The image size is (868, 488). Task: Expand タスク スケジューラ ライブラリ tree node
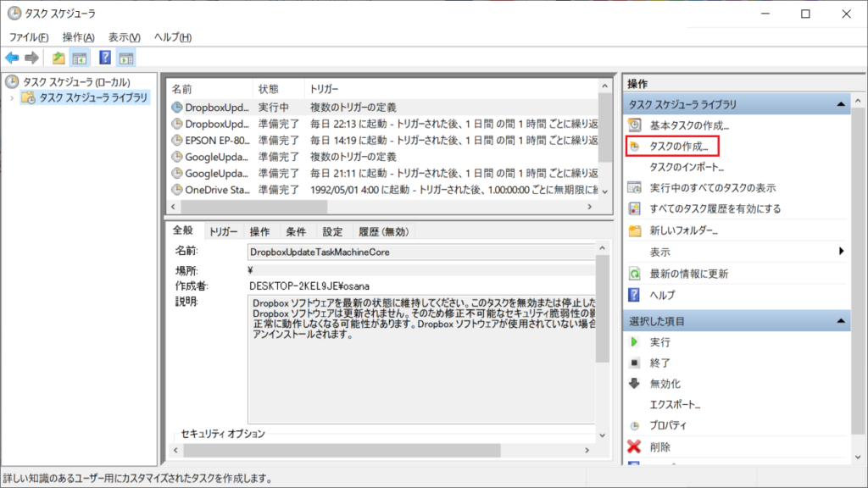[x=12, y=98]
